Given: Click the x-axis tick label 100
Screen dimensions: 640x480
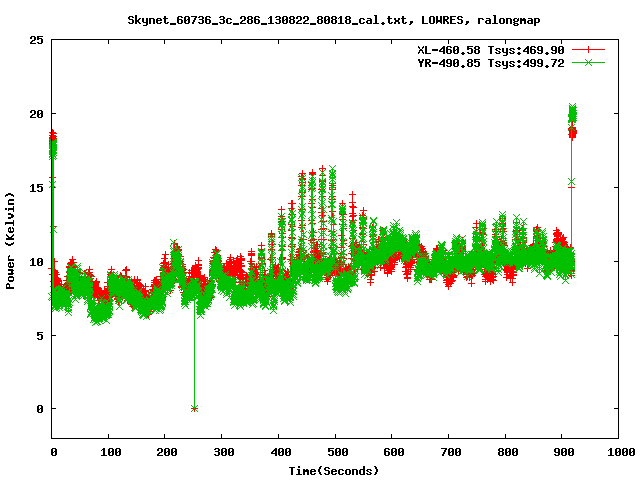Looking at the screenshot, I should [x=111, y=452].
